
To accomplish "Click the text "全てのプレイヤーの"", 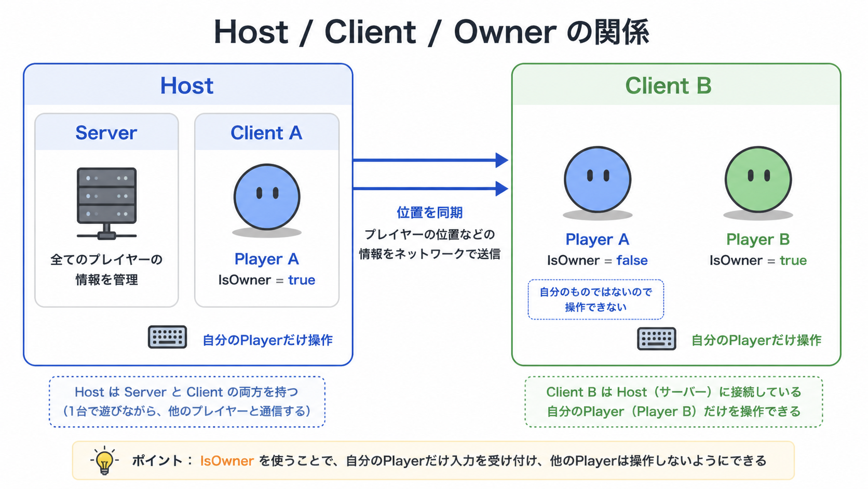I will pos(106,259).
